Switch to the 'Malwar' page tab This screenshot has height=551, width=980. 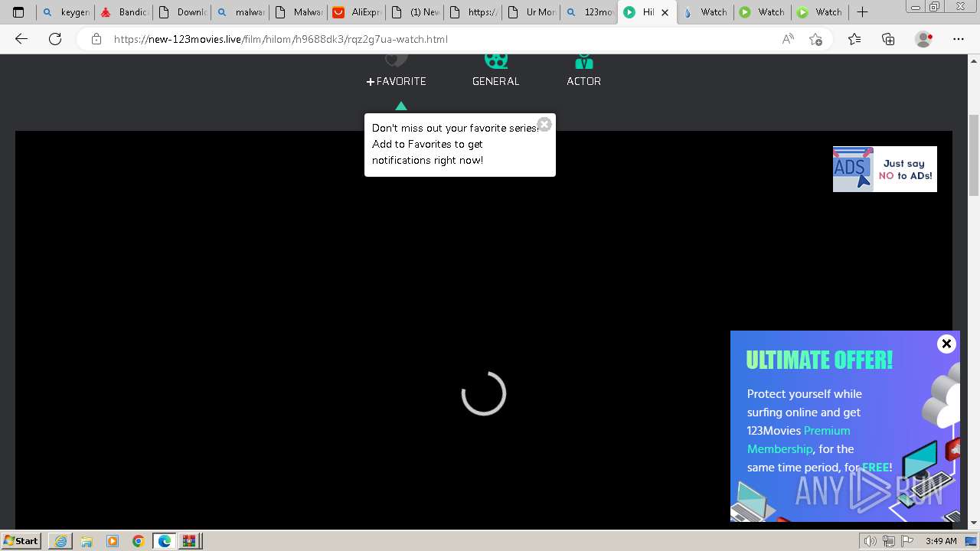tap(298, 12)
